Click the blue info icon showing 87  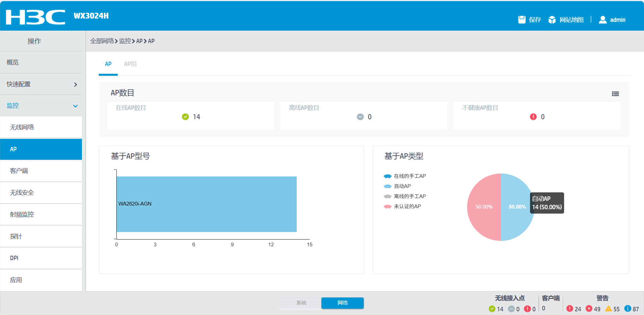click(628, 309)
